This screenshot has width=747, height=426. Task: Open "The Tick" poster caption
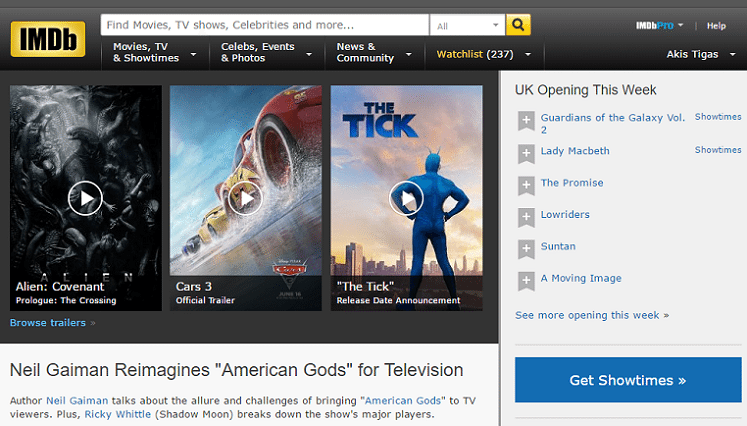398,293
